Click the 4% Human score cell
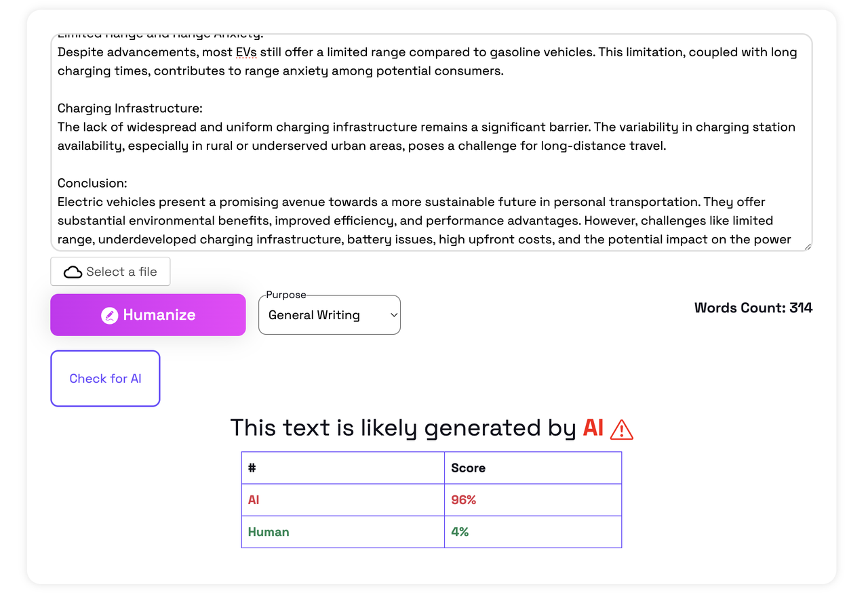Viewport: 868px width, 597px height. point(533,532)
